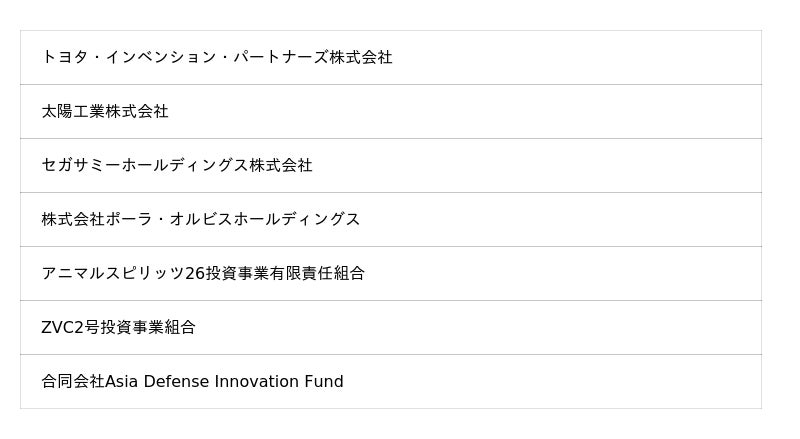This screenshot has height=439, width=800.
Task: Select the トヨタ・インベンション・パートナーズ株式会社 row
Action: pos(391,57)
